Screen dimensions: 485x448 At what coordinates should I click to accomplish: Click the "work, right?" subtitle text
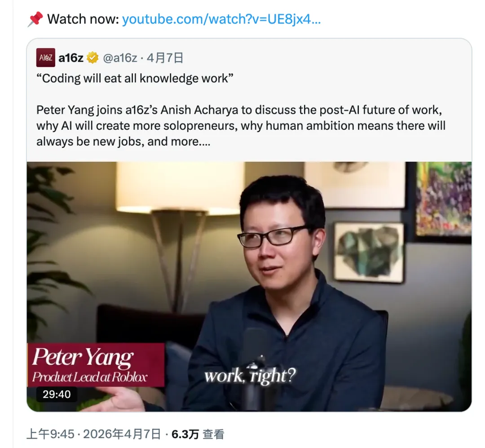tap(250, 376)
